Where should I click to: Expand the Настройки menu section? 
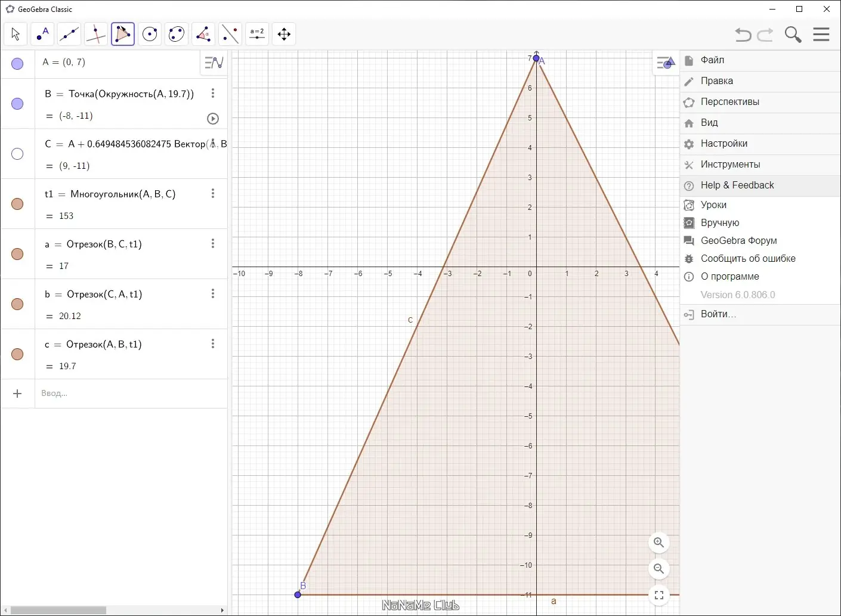coord(760,144)
